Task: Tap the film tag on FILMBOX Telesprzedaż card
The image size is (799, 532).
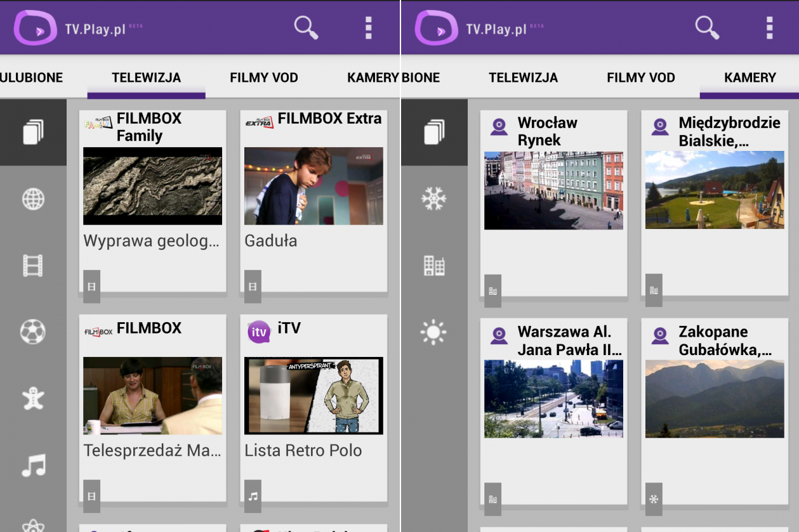Action: pyautogui.click(x=92, y=496)
